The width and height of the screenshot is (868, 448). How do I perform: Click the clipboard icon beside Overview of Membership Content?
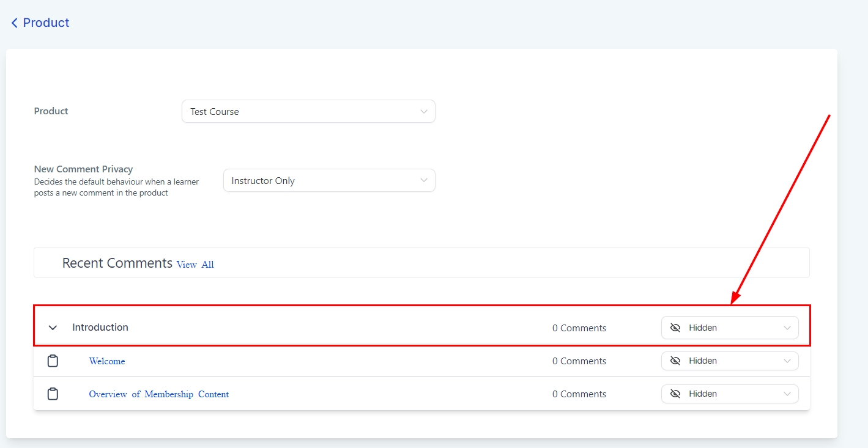(53, 394)
